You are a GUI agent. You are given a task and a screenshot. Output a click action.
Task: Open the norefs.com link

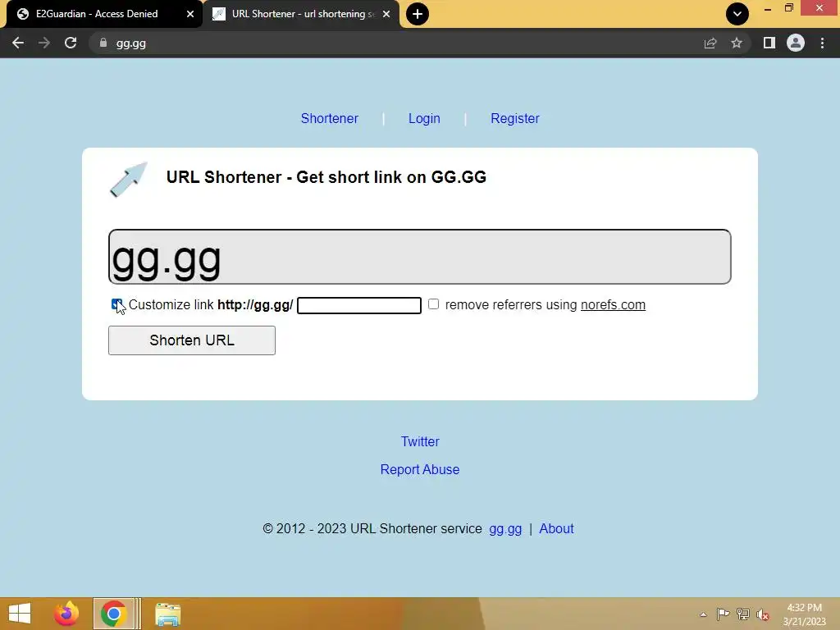pyautogui.click(x=613, y=305)
